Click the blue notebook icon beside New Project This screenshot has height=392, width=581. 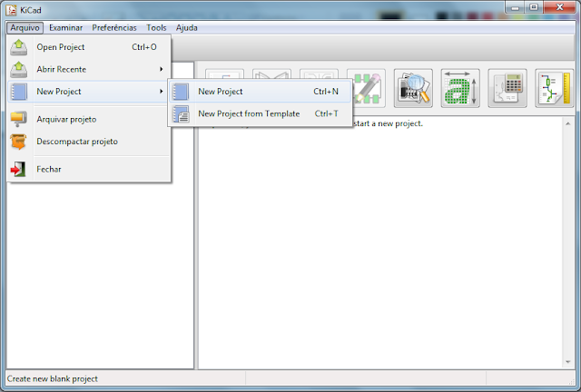18,92
